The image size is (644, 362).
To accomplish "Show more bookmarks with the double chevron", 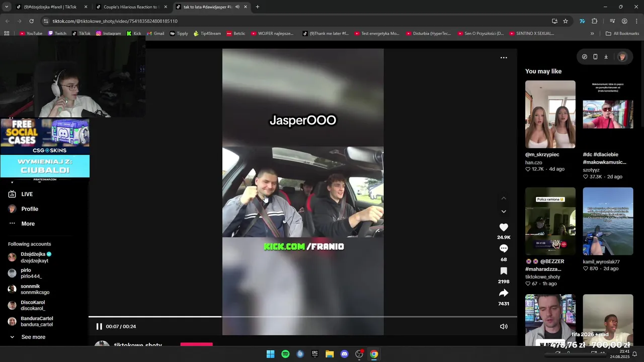I will point(592,34).
